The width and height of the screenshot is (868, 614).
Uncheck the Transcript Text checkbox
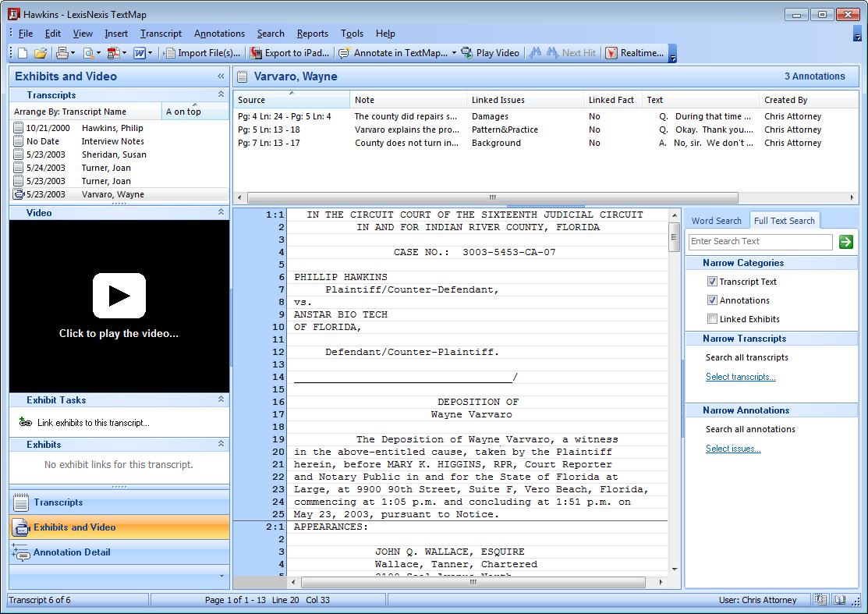click(x=713, y=282)
